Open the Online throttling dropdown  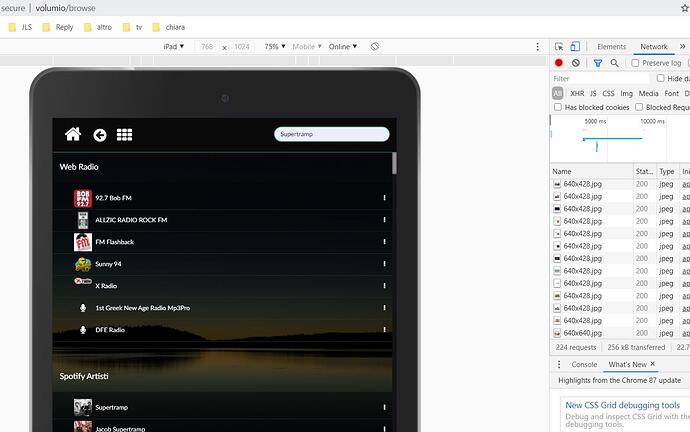pos(342,46)
